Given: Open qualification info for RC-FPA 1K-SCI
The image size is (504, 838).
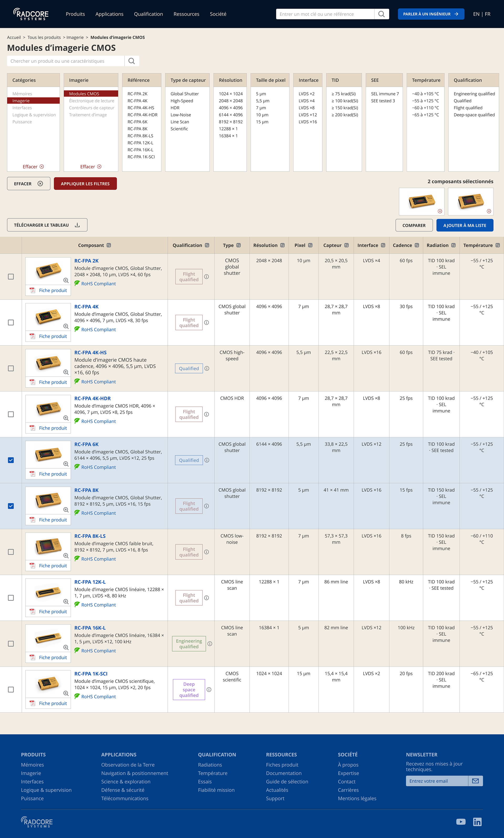Looking at the screenshot, I should pos(209,690).
